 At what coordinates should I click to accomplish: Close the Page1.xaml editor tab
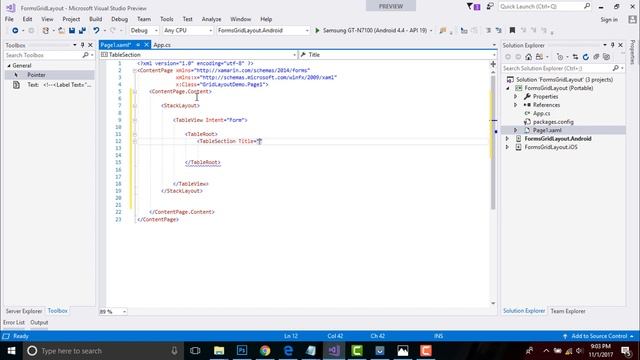tap(146, 45)
